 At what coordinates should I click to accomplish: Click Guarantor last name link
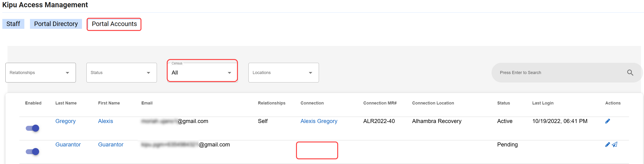click(68, 145)
